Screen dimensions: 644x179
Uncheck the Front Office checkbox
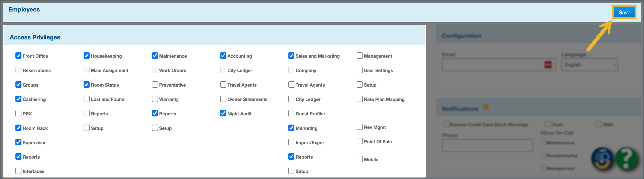tap(18, 56)
